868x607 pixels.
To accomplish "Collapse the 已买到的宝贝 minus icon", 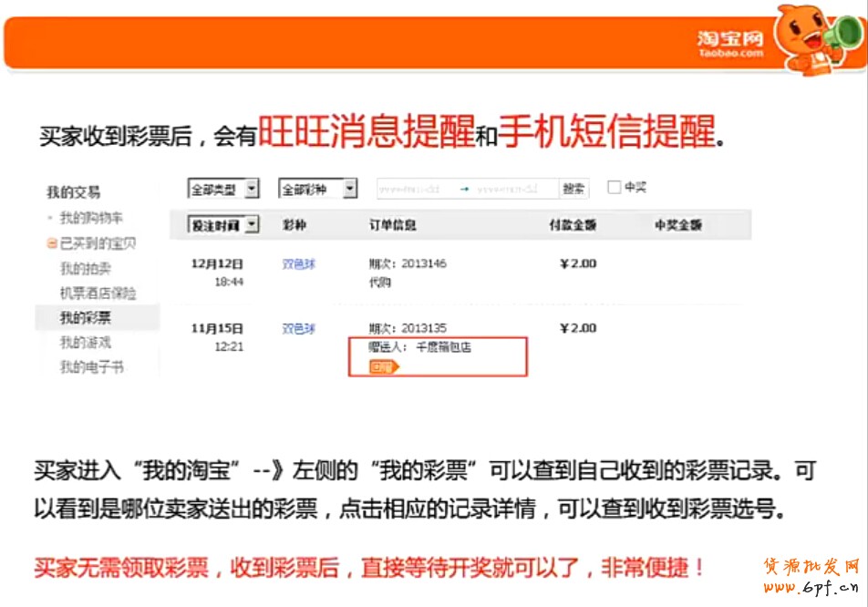I will point(52,244).
